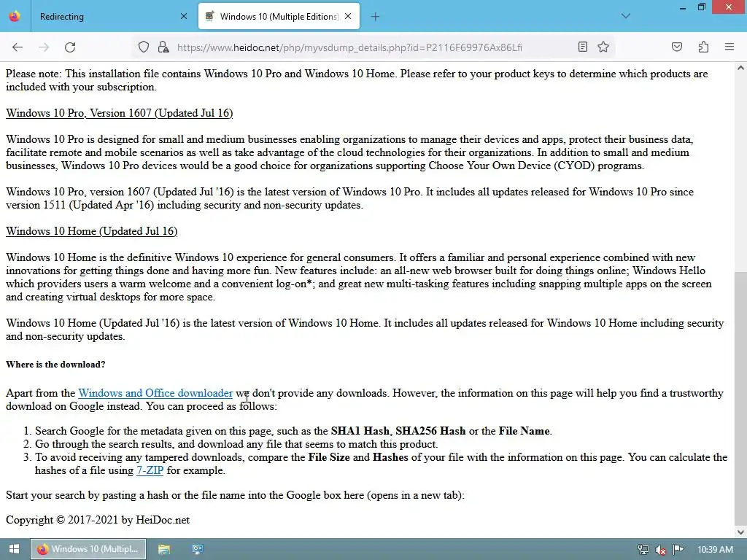Click scrollbar down arrow
Screen dimensions: 747x560
pos(740,532)
